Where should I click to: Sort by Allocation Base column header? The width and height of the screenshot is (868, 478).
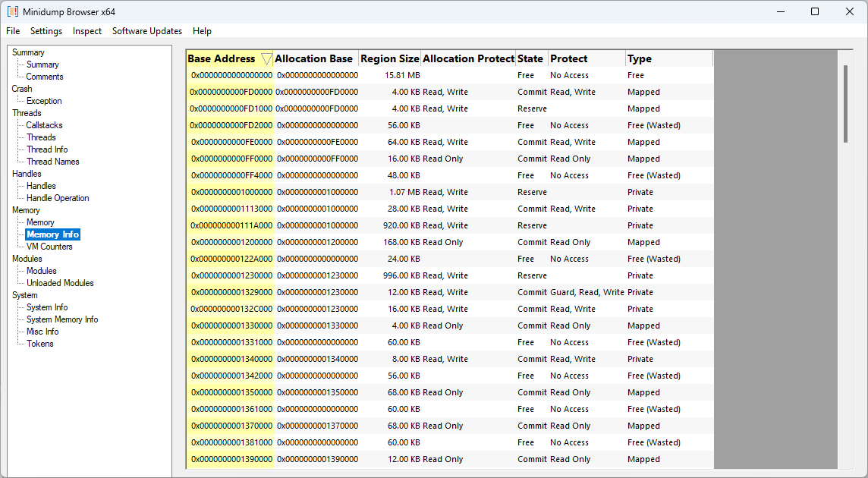[316, 58]
